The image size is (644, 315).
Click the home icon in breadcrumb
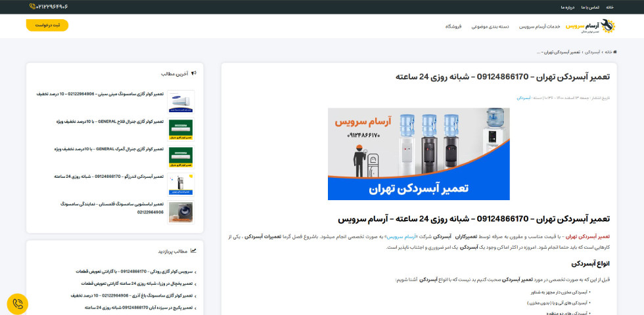tap(615, 52)
